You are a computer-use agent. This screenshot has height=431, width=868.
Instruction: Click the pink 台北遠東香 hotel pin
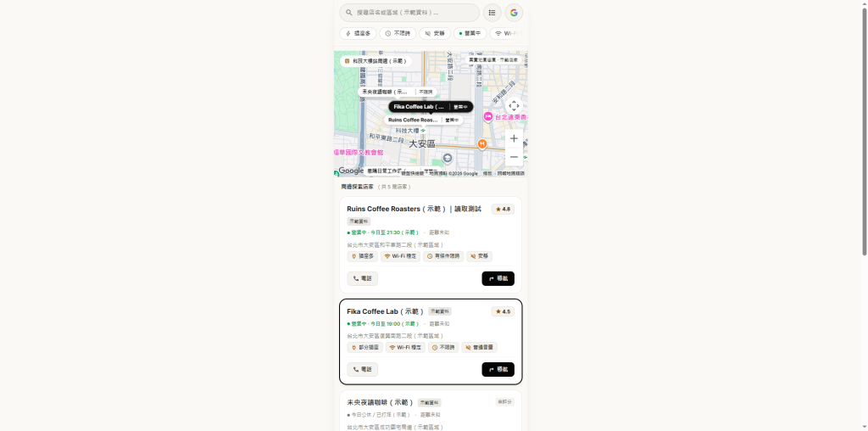point(487,117)
